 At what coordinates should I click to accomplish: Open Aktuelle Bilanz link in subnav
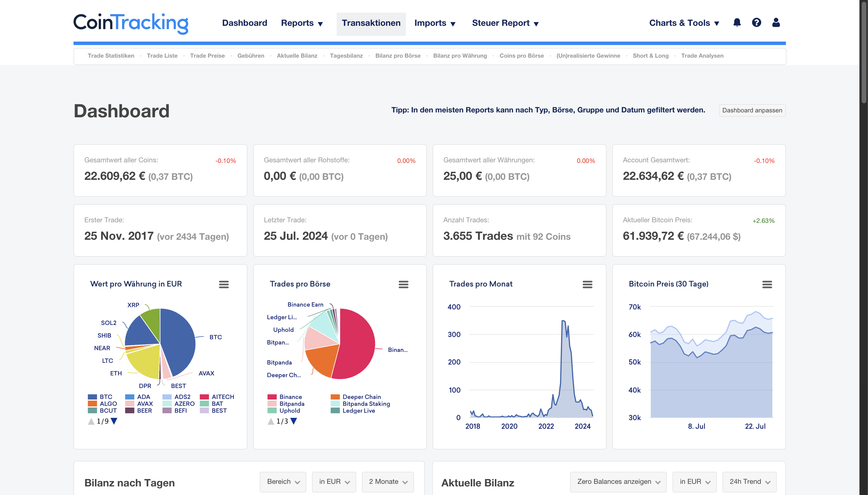297,56
